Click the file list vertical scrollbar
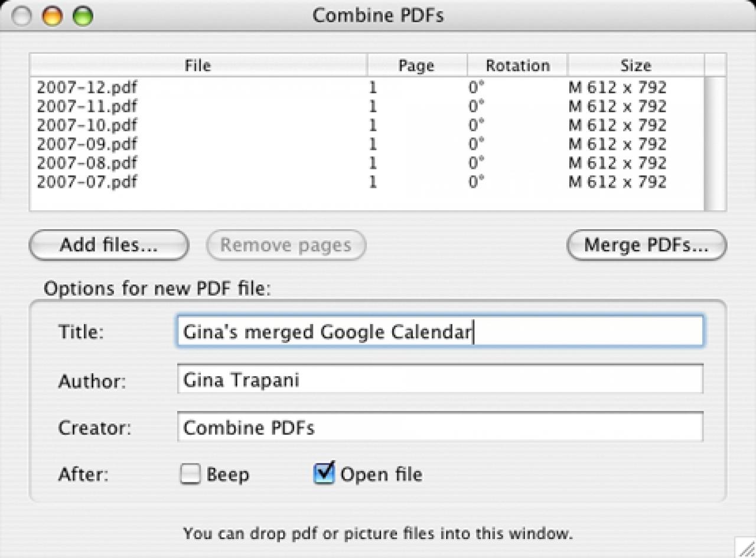The width and height of the screenshot is (756, 558). tap(715, 143)
